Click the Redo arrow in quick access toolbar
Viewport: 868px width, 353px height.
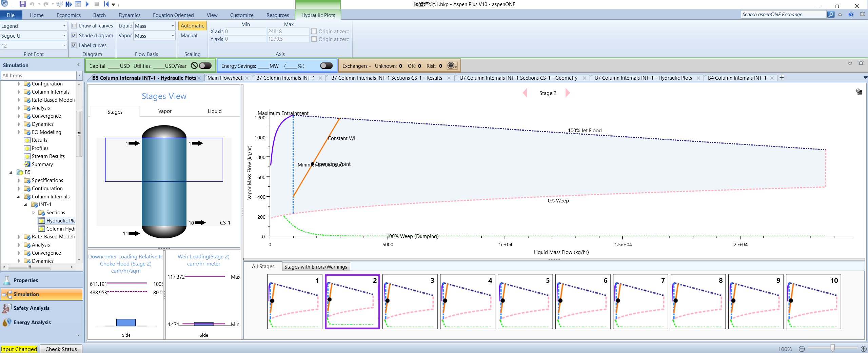pyautogui.click(x=46, y=4)
